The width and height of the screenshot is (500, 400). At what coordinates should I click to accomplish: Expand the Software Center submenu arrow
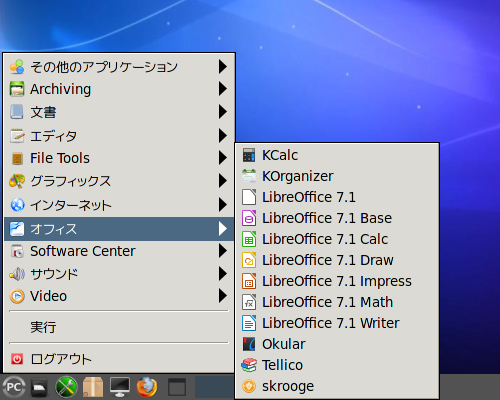[x=223, y=251]
